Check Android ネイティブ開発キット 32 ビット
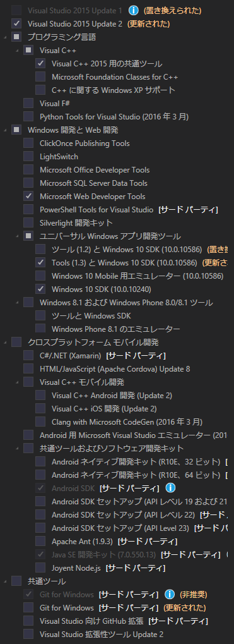234x644 pixels. point(40,461)
